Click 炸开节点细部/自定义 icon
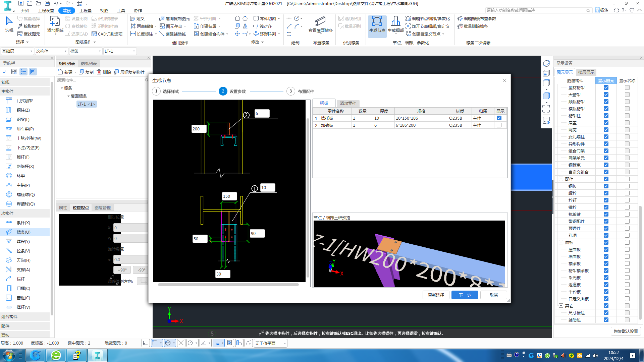This screenshot has height=362, width=644. [x=427, y=26]
